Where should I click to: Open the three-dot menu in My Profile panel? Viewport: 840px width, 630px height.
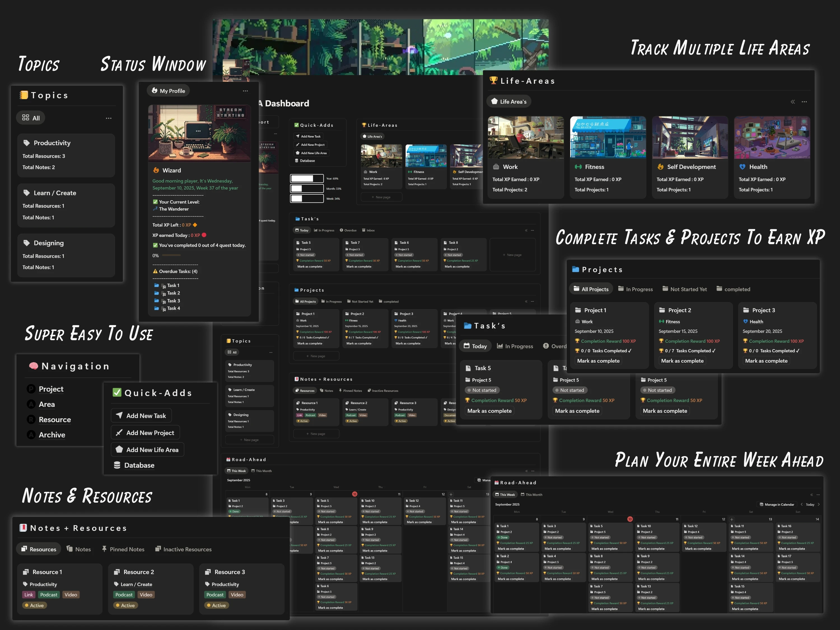[x=245, y=91]
